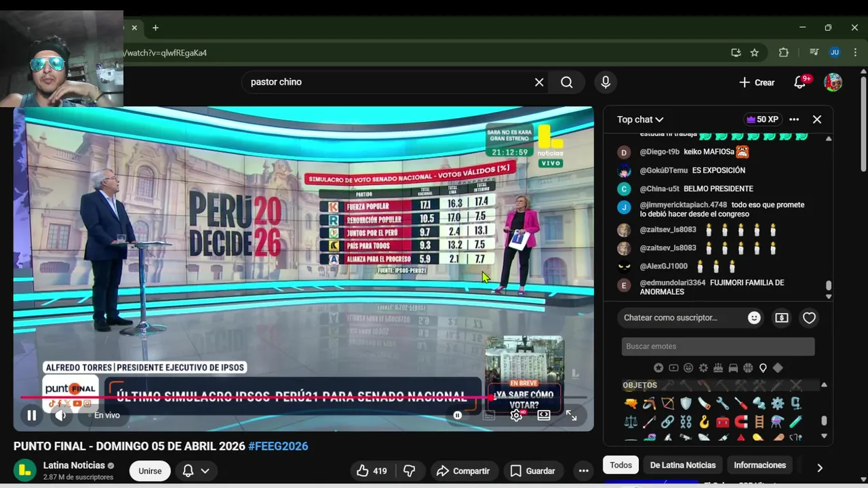Insert the magnet emoji
This screenshot has height=488, width=868.
(x=741, y=422)
